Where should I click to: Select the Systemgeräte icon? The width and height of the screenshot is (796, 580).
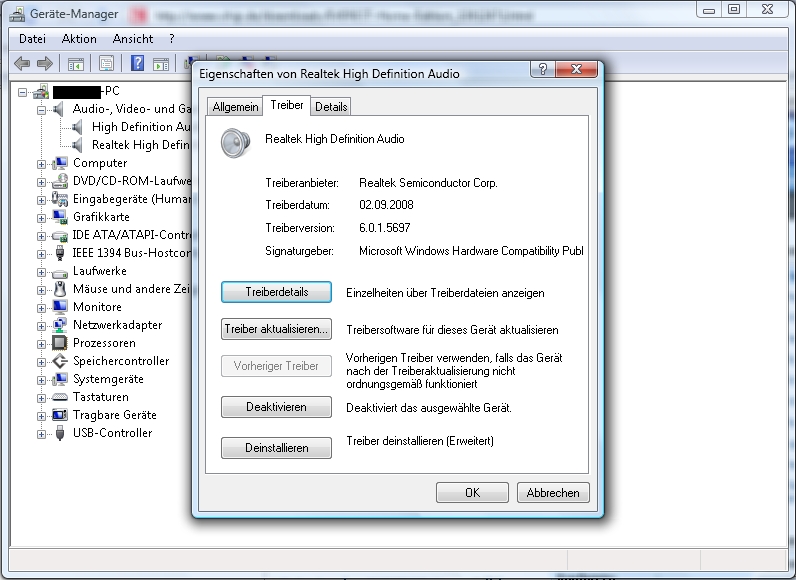[60, 379]
